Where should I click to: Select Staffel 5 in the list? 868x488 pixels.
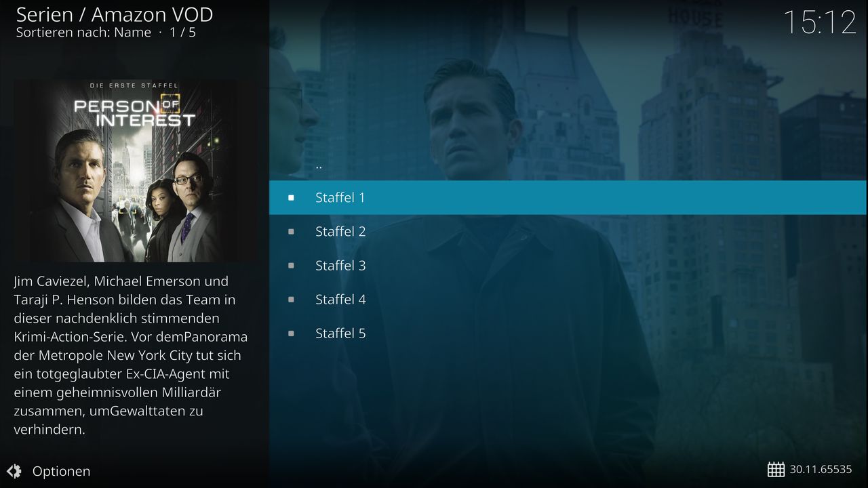[x=568, y=333]
